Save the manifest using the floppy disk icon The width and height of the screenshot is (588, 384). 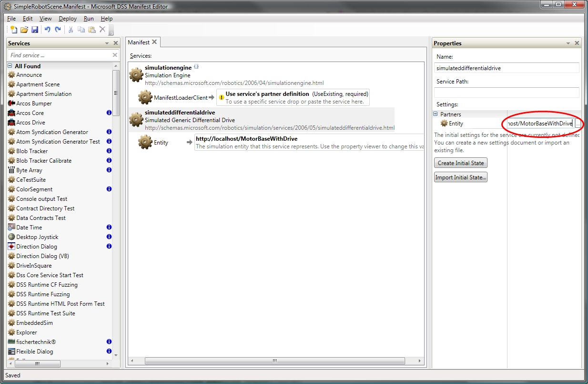pyautogui.click(x=35, y=30)
